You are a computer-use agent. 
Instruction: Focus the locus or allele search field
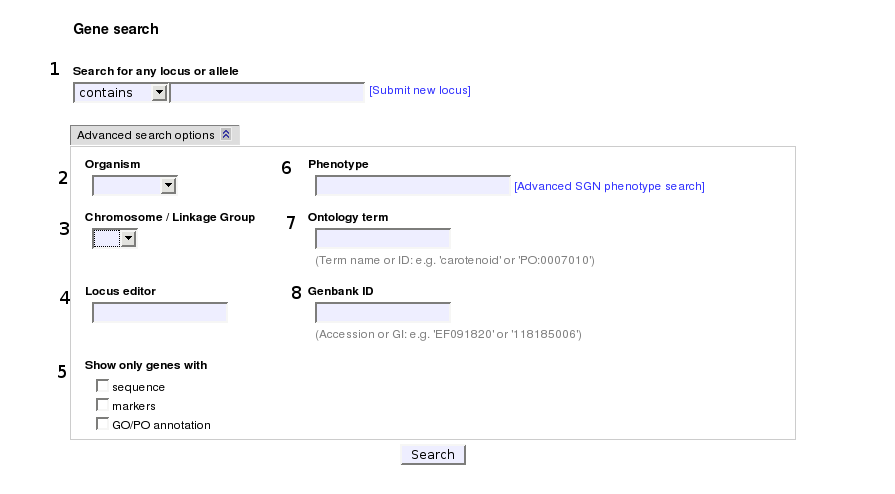268,93
